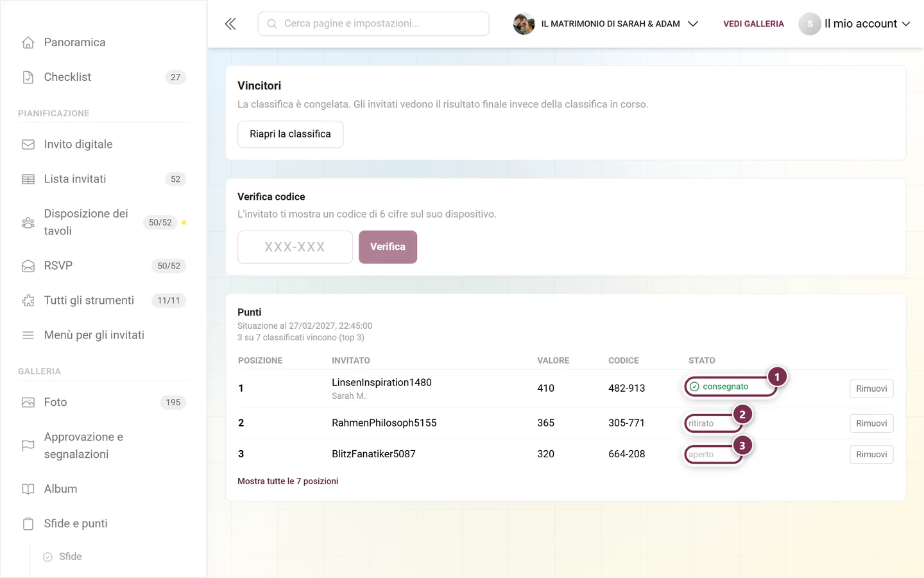Click the value 320 in the Valore column
Image resolution: width=924 pixels, height=578 pixels.
click(545, 453)
